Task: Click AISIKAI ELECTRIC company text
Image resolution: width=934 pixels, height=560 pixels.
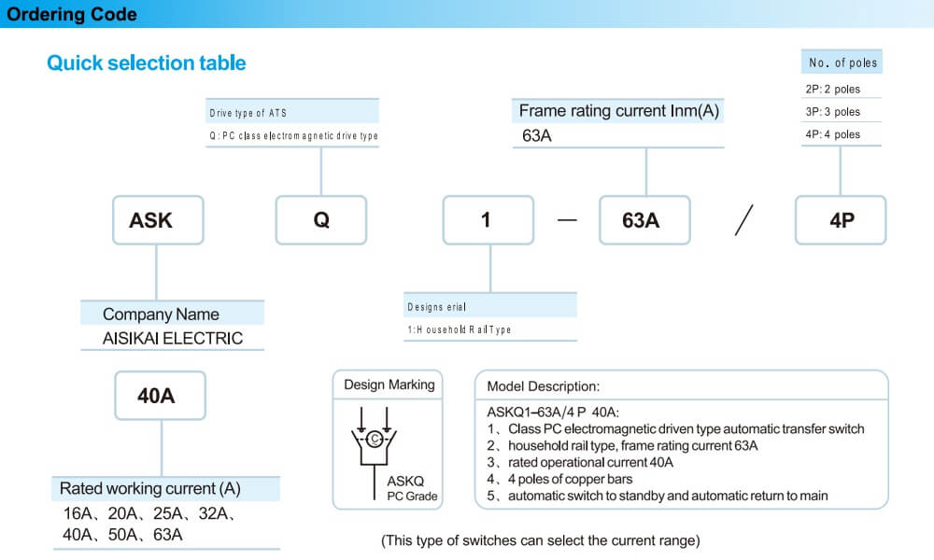Action: (x=173, y=339)
